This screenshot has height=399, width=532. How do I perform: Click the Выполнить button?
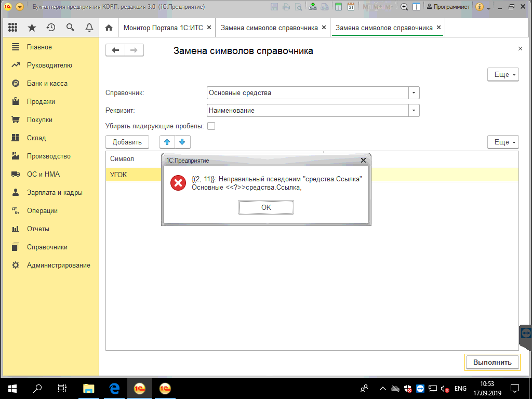coord(493,362)
